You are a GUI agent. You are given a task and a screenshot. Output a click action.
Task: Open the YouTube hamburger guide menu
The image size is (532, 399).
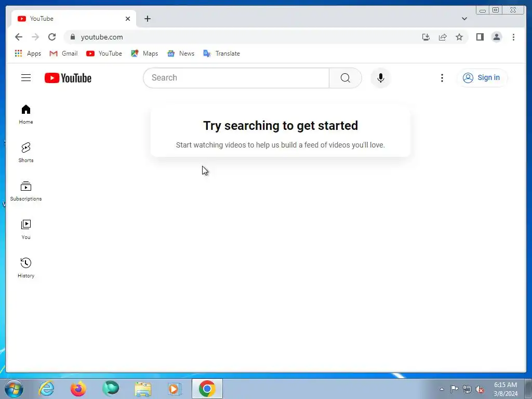pos(26,78)
